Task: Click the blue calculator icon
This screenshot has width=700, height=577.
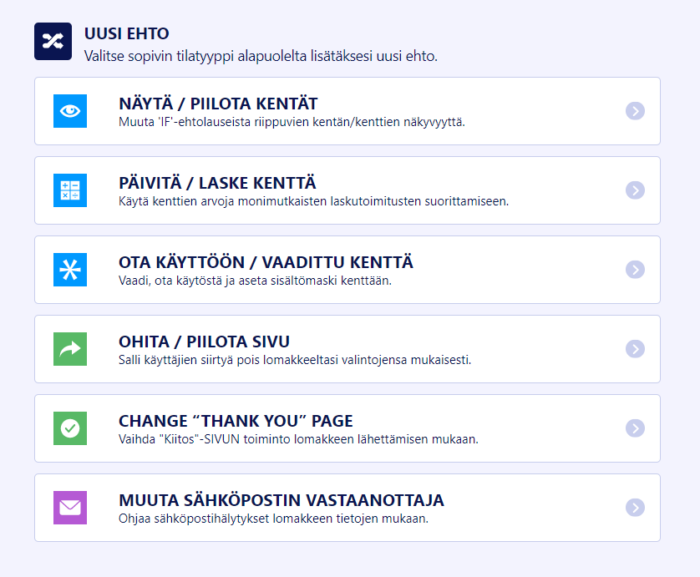Action: tap(70, 190)
